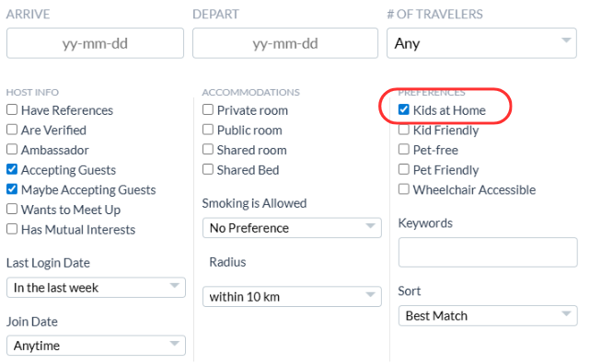Enable the Are Verified filter
Image resolution: width=590 pixels, height=364 pixels.
pyautogui.click(x=12, y=130)
